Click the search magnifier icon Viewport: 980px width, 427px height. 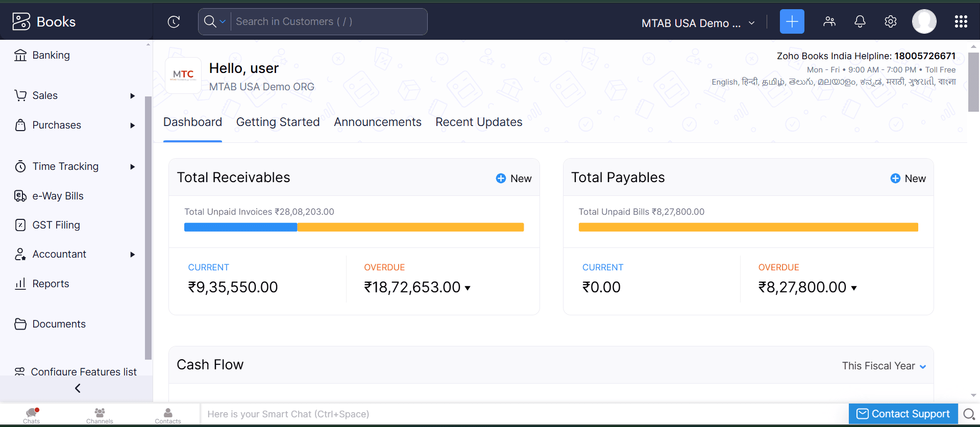click(210, 21)
